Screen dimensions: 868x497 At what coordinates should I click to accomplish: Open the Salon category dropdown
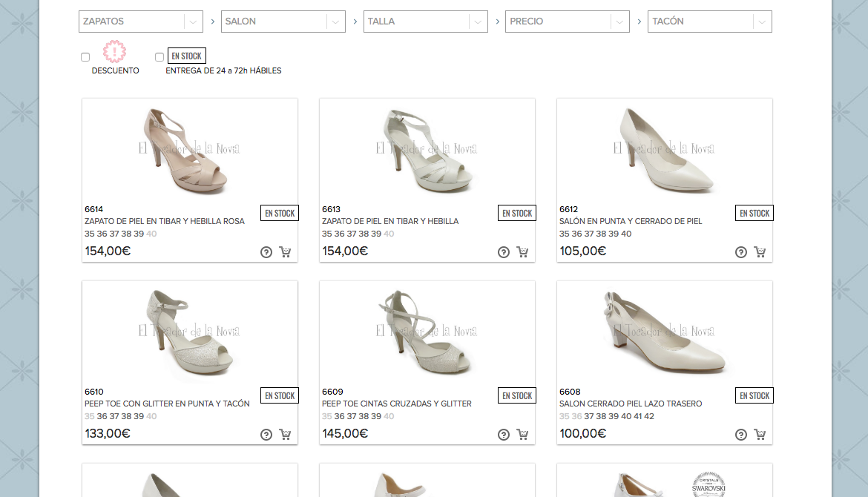[283, 22]
